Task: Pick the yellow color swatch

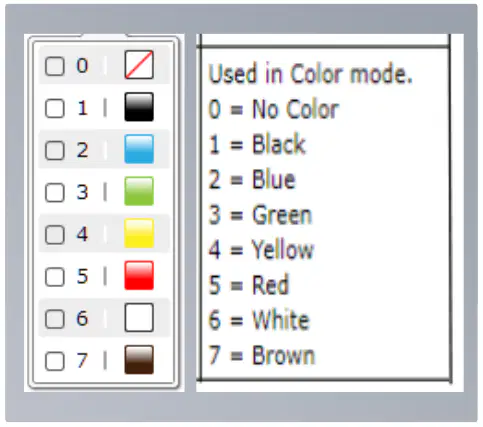Action: pos(139,233)
